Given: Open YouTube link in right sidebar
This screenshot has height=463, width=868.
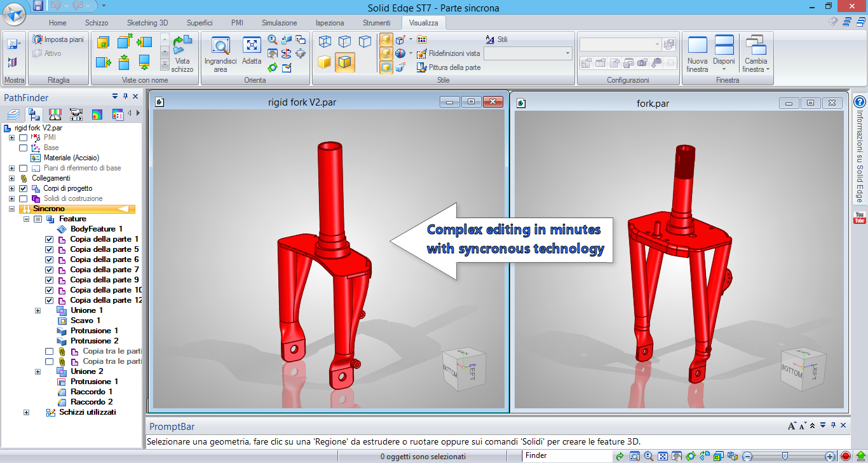Looking at the screenshot, I should 860,218.
